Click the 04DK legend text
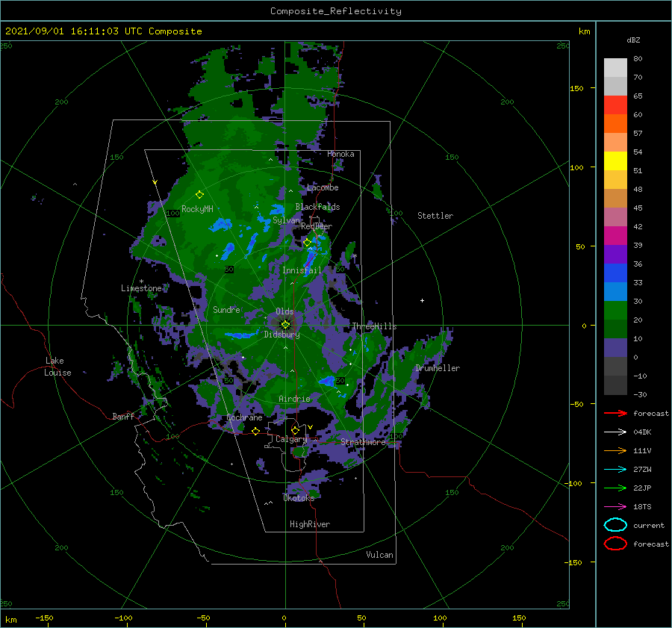Viewport: 672px width, 628px height. click(642, 432)
